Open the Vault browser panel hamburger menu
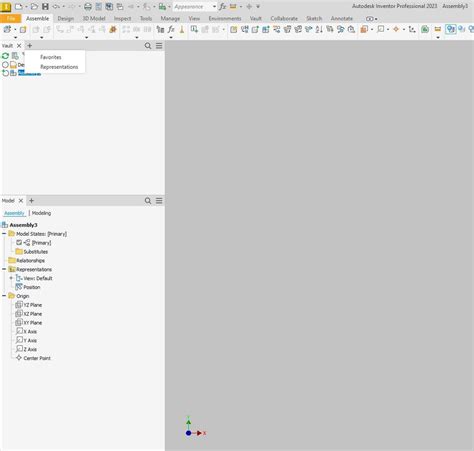This screenshot has width=474, height=451. click(x=159, y=46)
